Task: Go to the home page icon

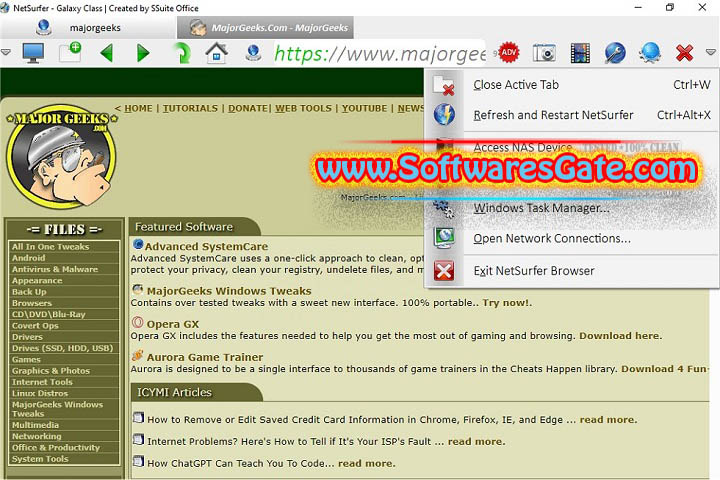Action: 217,52
